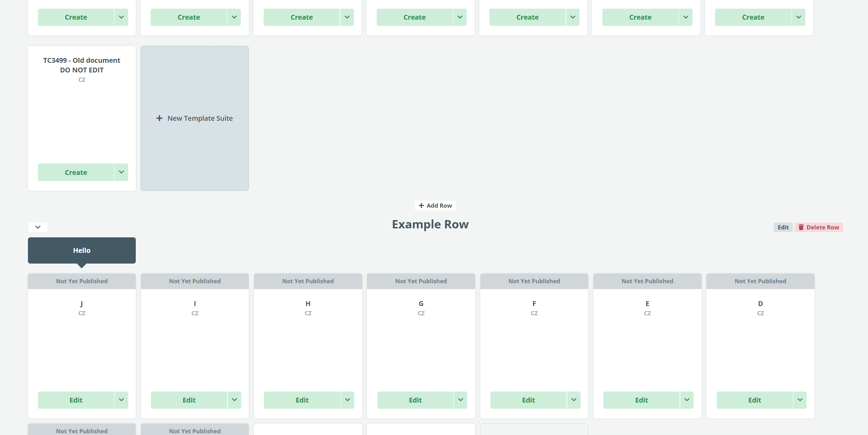Open dropdown arrow on top-right Create button

point(798,17)
